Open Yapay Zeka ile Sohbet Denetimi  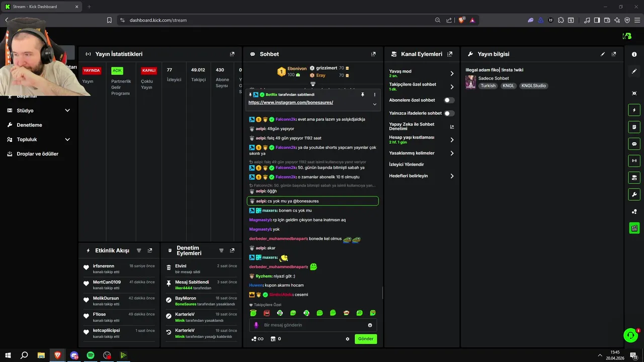click(422, 127)
